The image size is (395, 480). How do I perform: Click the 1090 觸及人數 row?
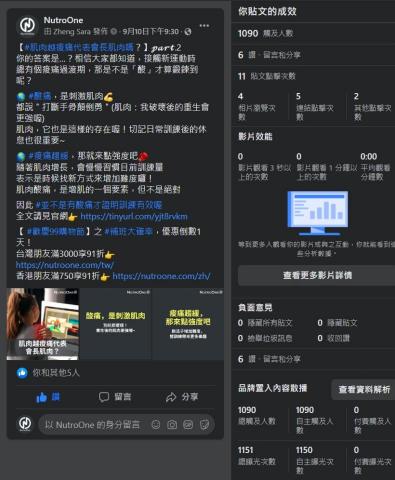click(x=313, y=33)
